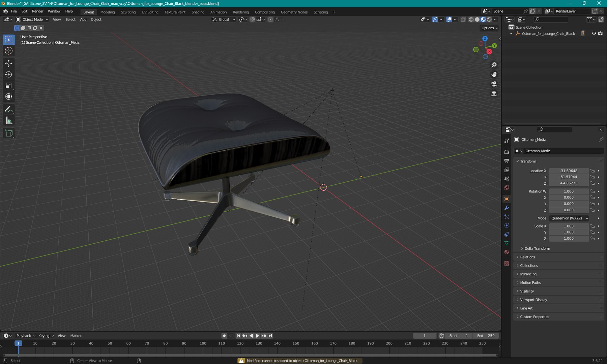
Task: Select the Move tool
Action: click(9, 63)
